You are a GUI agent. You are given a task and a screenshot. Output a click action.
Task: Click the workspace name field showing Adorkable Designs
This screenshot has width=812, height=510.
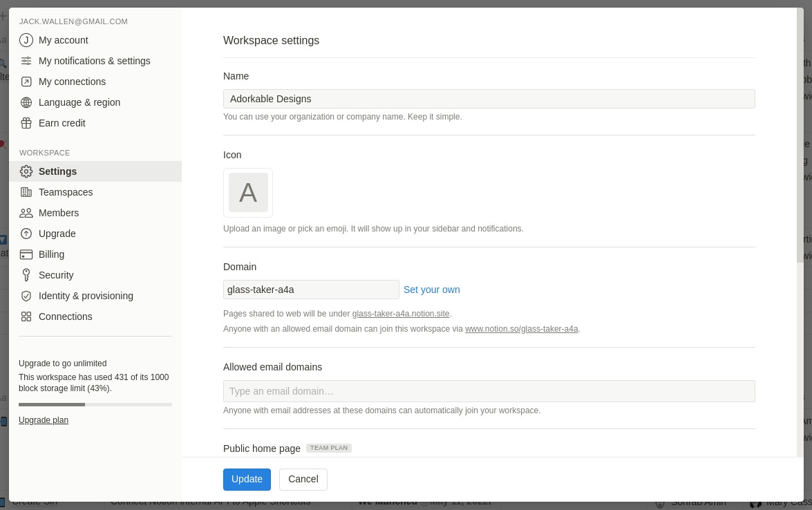pyautogui.click(x=489, y=99)
